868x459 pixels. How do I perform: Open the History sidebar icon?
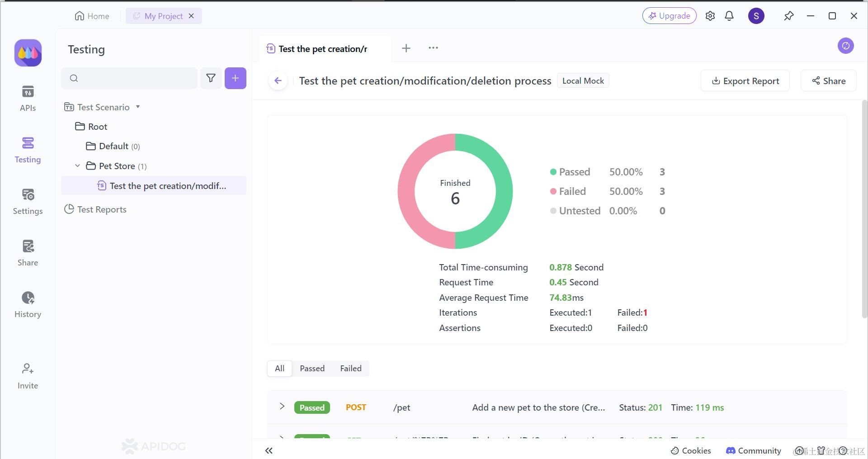pos(28,304)
